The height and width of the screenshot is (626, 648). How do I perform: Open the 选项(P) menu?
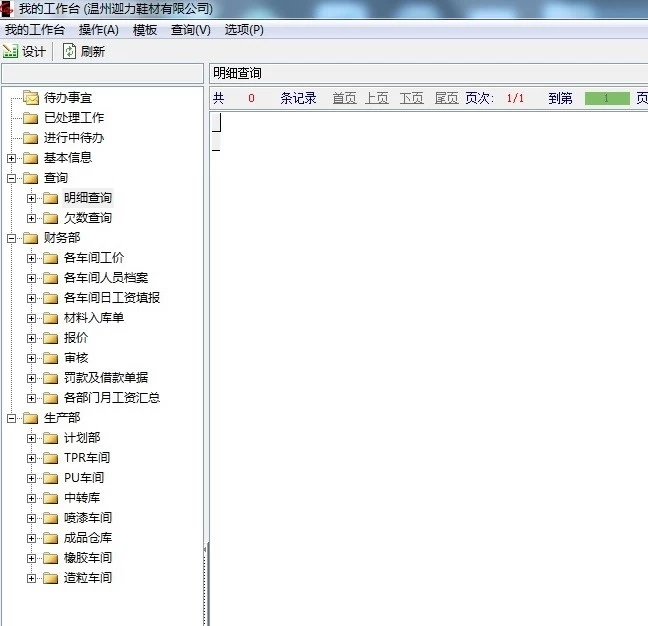(x=244, y=30)
